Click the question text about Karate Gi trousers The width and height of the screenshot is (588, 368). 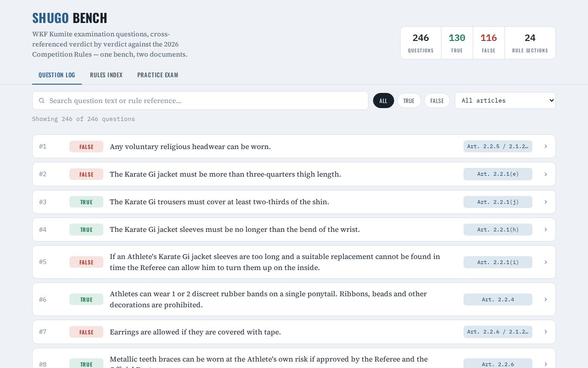220,202
